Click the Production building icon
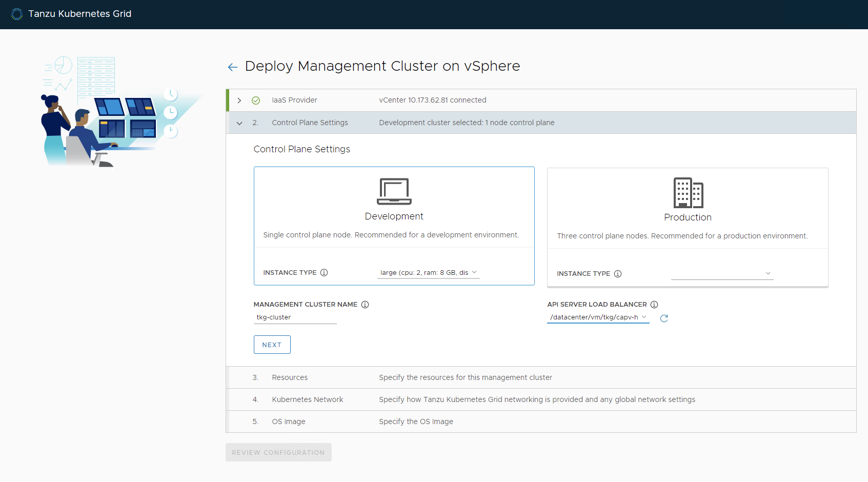 [x=688, y=193]
